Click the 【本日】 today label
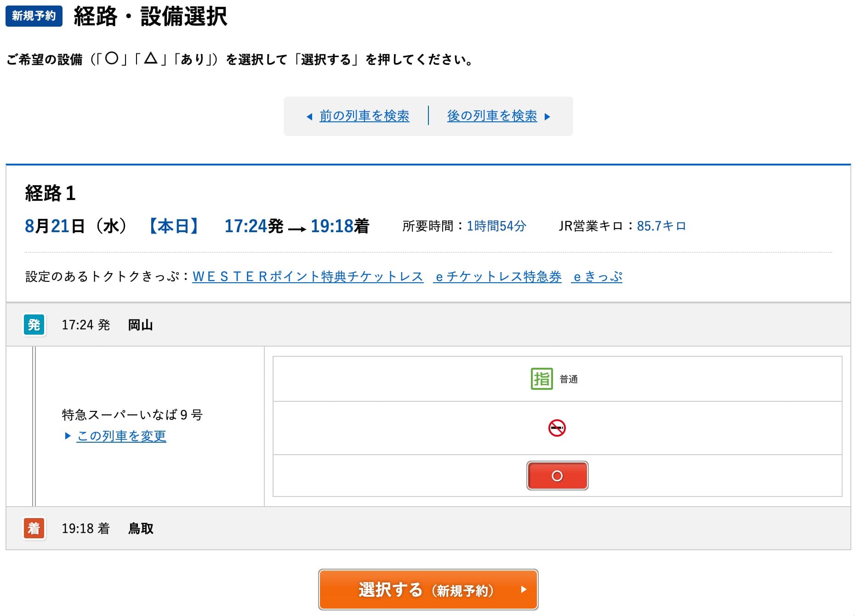Image resolution: width=855 pixels, height=616 pixels. 174,226
